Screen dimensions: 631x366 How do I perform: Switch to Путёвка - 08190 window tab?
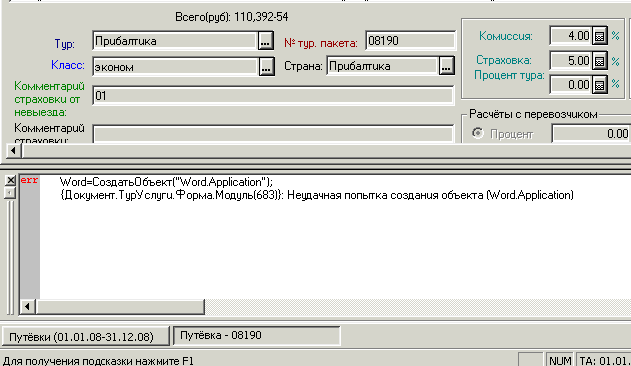point(256,336)
